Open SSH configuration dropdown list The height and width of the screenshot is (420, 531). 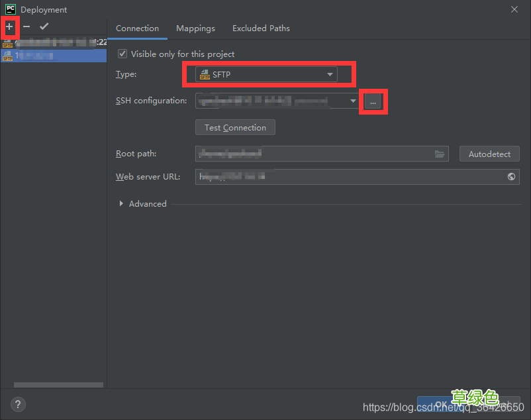click(x=353, y=101)
